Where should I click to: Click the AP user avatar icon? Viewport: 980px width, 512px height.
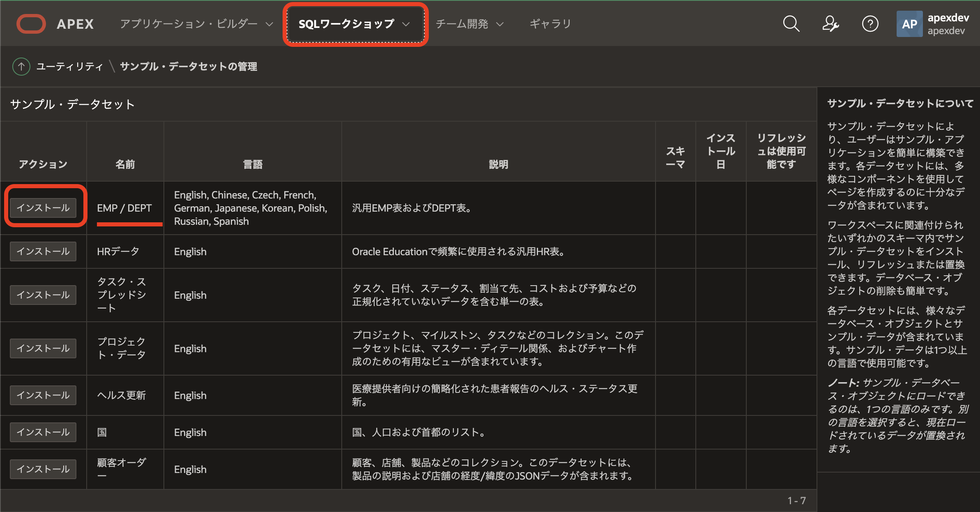[x=909, y=24]
